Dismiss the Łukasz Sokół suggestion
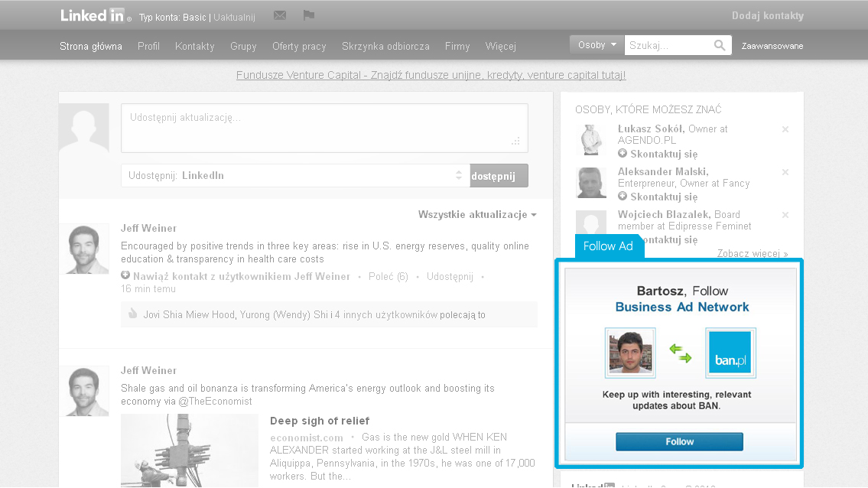 coord(785,129)
